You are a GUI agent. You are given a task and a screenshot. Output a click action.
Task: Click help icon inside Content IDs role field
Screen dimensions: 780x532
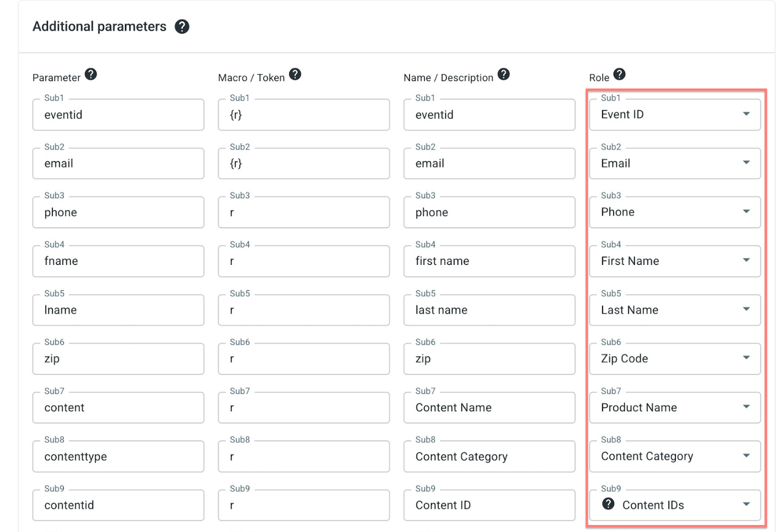tap(608, 504)
